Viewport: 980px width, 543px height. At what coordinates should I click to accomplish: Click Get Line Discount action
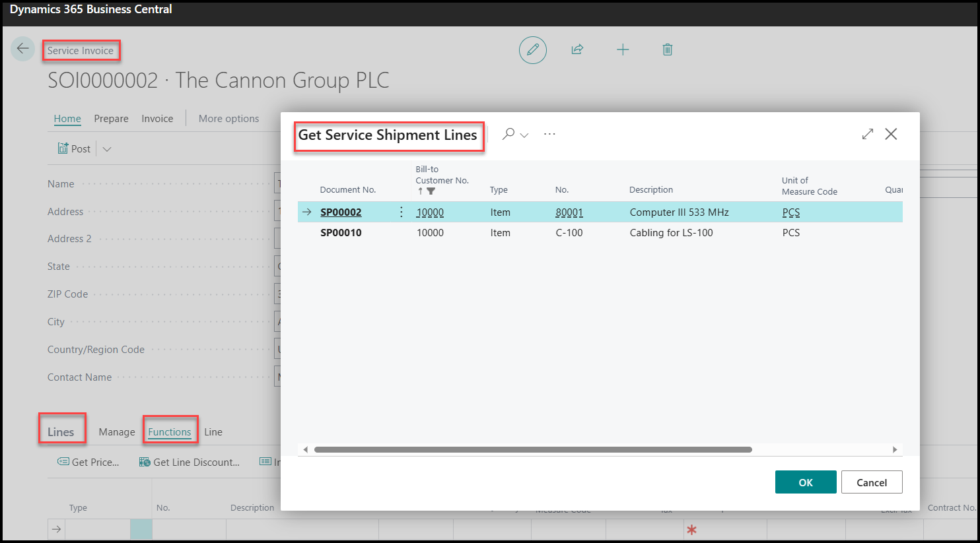tap(190, 463)
